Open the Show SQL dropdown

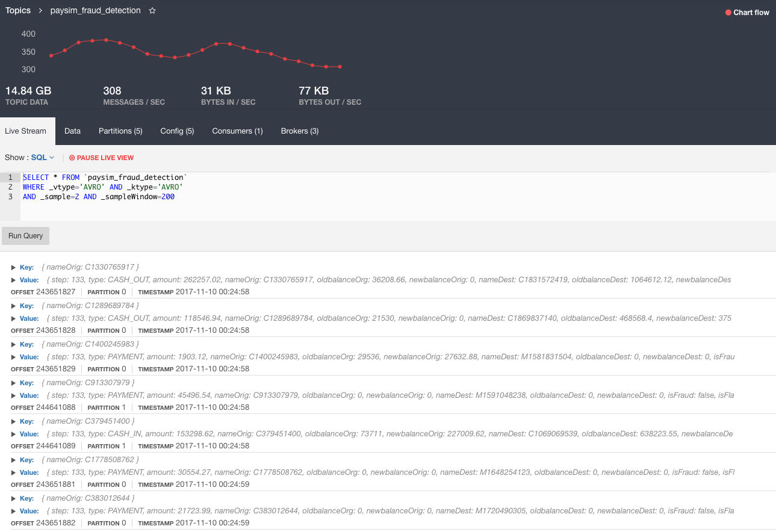click(x=43, y=157)
